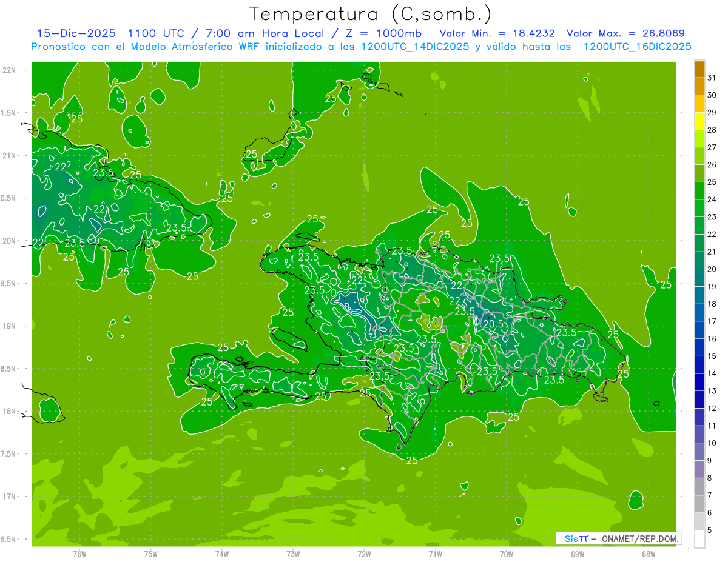Click the '76W' longitude axis label
Screen dimensions: 728x562
pyautogui.click(x=79, y=554)
